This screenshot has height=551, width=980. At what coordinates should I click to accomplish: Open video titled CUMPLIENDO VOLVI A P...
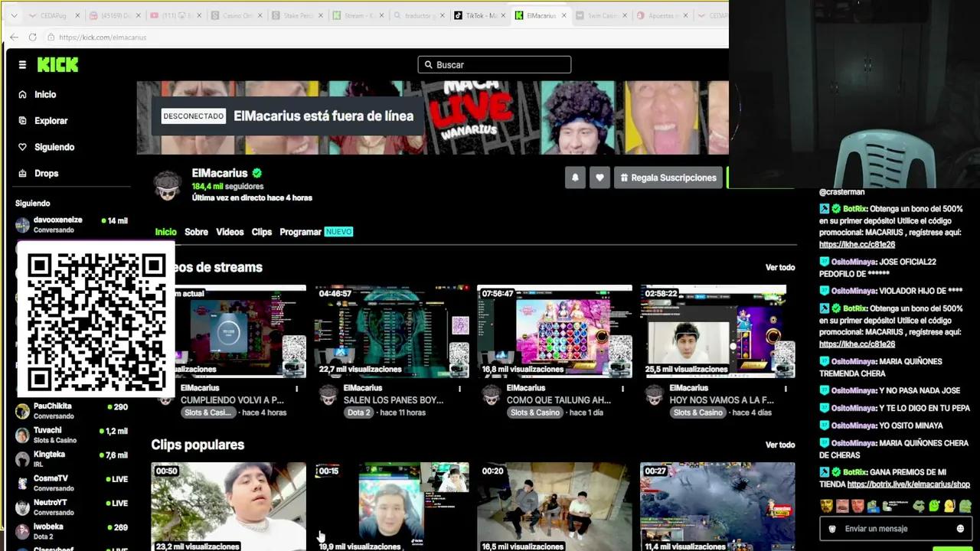tap(232, 400)
